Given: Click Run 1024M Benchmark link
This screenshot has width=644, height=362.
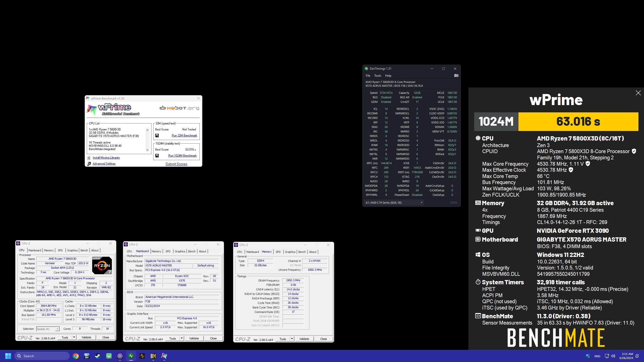Looking at the screenshot, I should (x=182, y=156).
